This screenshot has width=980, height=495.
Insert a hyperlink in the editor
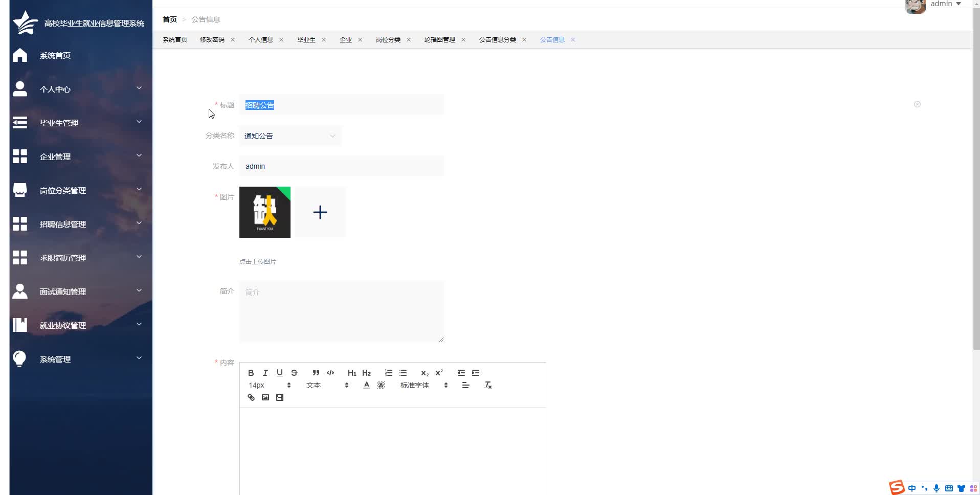pyautogui.click(x=251, y=397)
